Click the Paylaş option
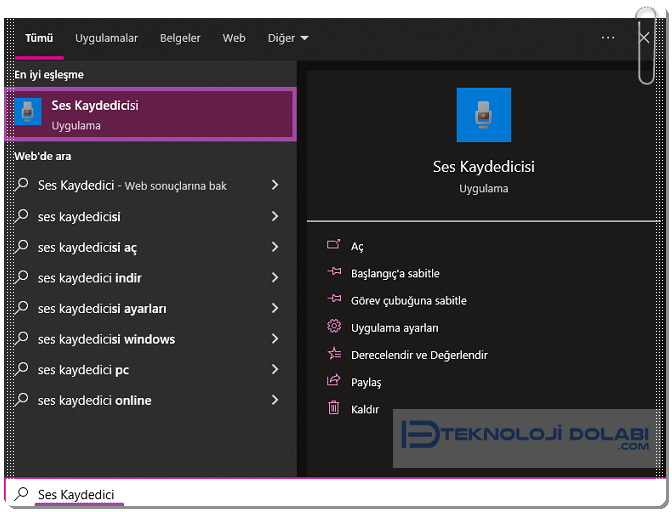The height and width of the screenshot is (512, 672). click(366, 382)
